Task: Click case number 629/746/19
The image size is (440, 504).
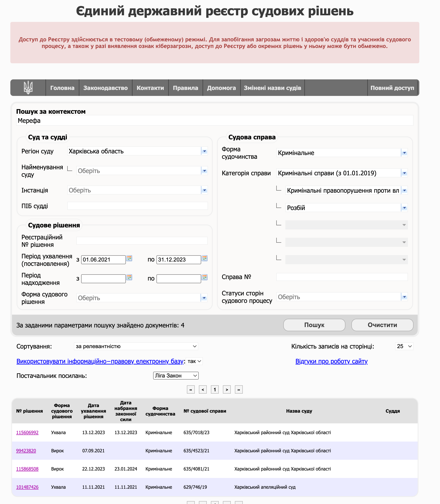Action: [x=195, y=487]
